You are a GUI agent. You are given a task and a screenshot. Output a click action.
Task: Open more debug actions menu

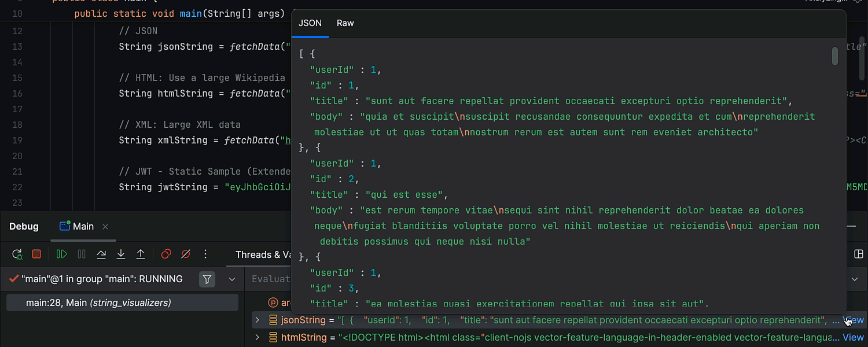tap(205, 254)
